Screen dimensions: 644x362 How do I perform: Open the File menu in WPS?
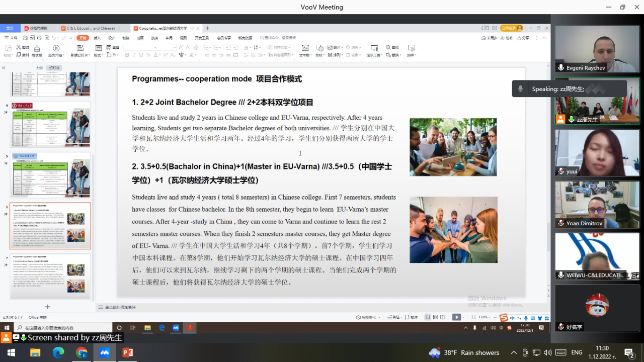[x=11, y=38]
